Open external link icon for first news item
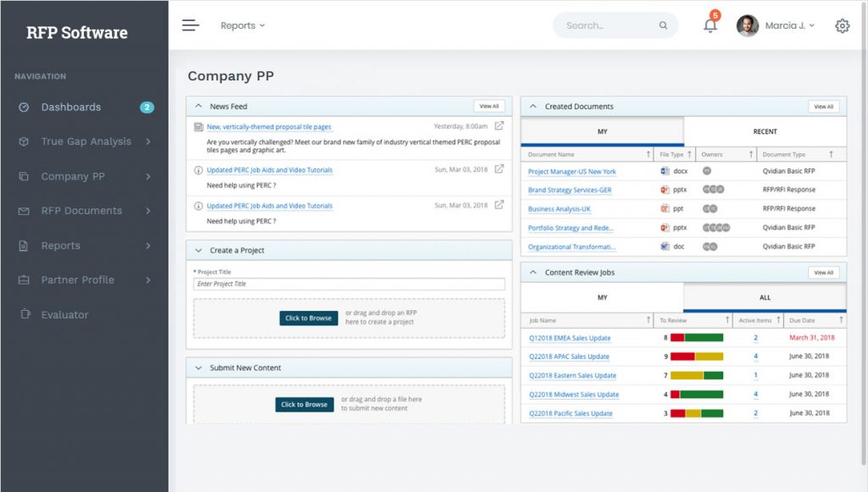The width and height of the screenshot is (868, 492). 499,126
